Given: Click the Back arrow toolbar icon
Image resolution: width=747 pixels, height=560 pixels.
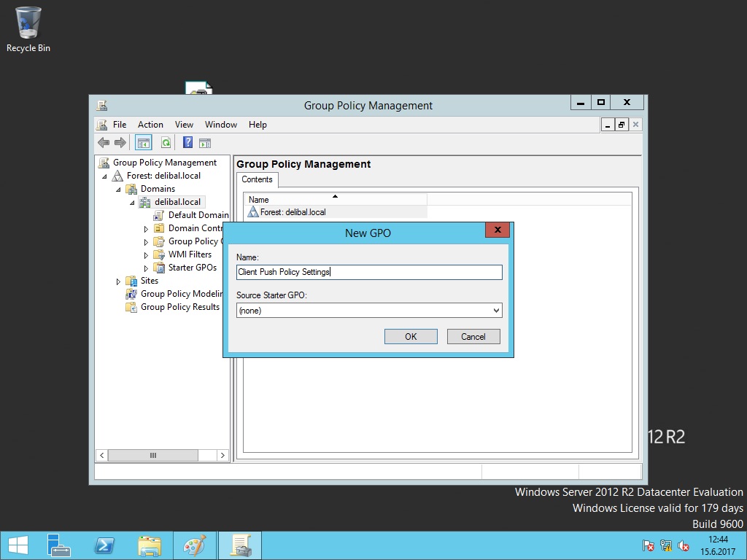Looking at the screenshot, I should pos(104,143).
